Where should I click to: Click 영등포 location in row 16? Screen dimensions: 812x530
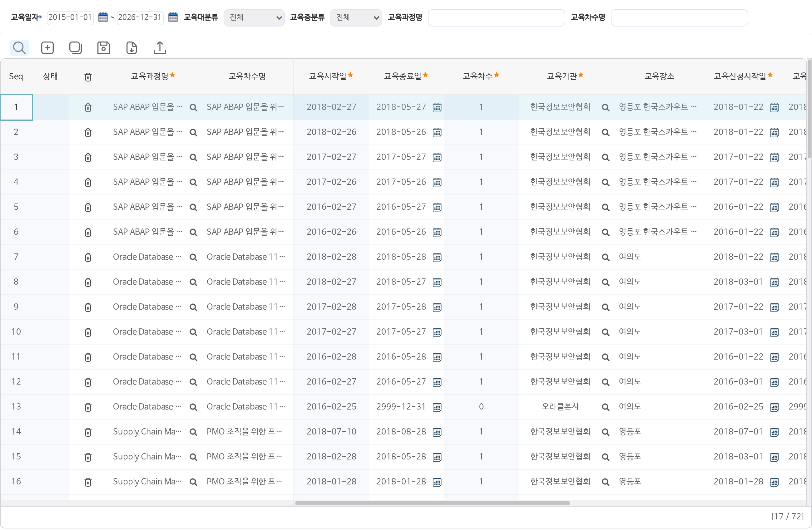pos(630,482)
